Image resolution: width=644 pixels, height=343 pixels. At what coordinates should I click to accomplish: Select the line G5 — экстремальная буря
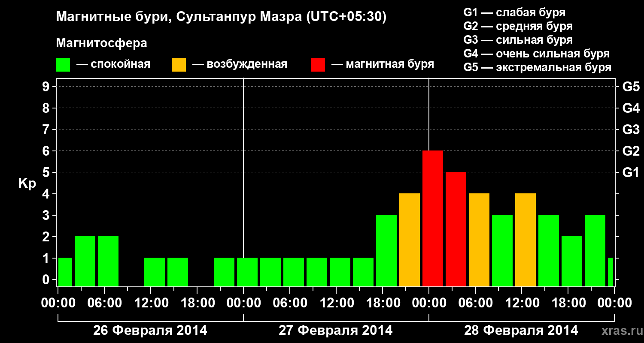[538, 67]
